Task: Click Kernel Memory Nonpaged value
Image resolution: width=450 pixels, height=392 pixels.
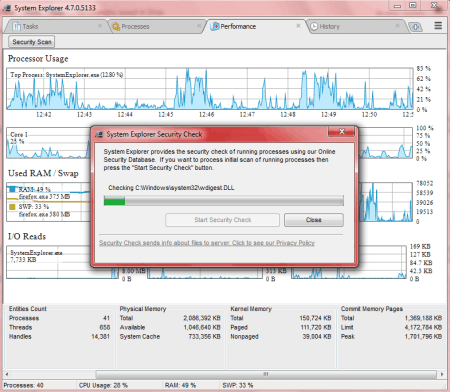Action: click(x=317, y=337)
